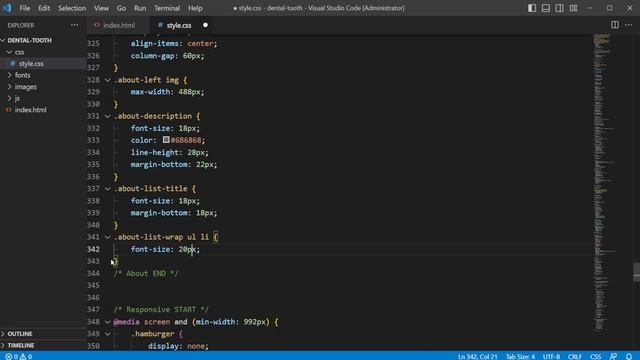
Task: Toggle bottom panel layout icon
Action: [546, 8]
